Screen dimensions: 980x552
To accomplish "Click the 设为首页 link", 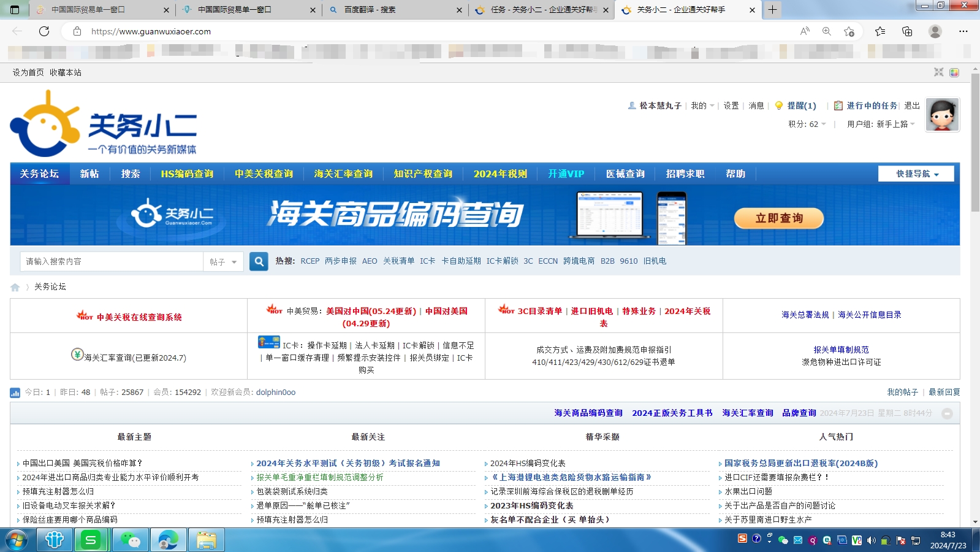I will [28, 72].
